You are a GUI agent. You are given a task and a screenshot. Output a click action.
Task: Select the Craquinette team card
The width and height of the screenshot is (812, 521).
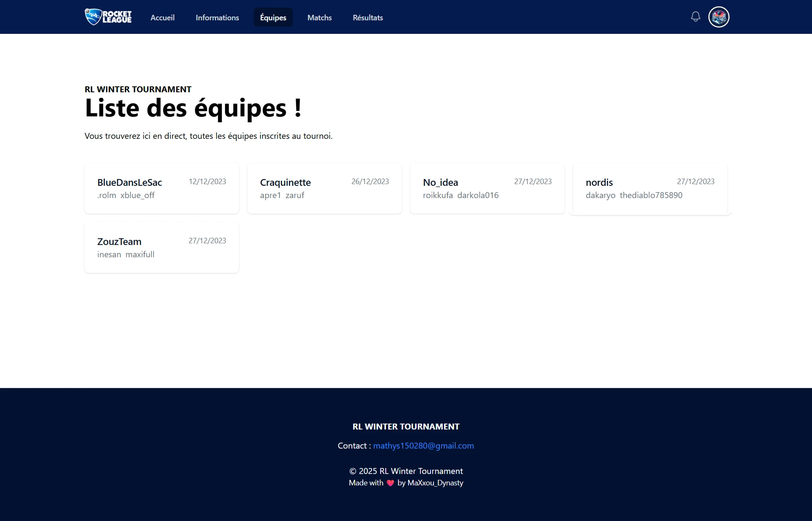[324, 188]
